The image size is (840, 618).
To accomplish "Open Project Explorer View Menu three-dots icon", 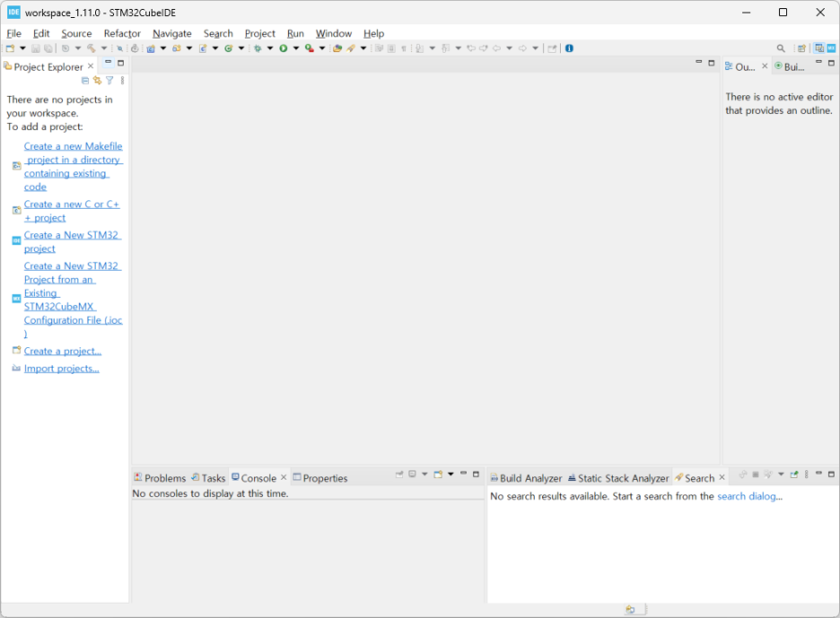I will [x=123, y=81].
